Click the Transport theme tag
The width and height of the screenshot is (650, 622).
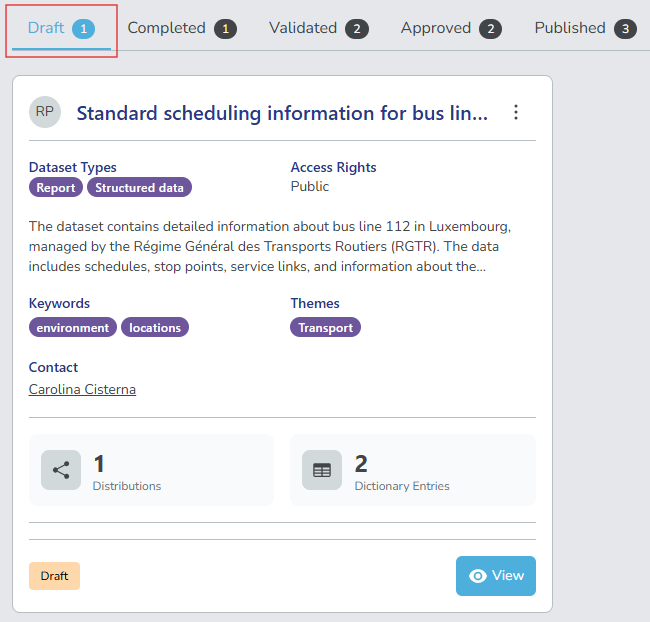326,327
